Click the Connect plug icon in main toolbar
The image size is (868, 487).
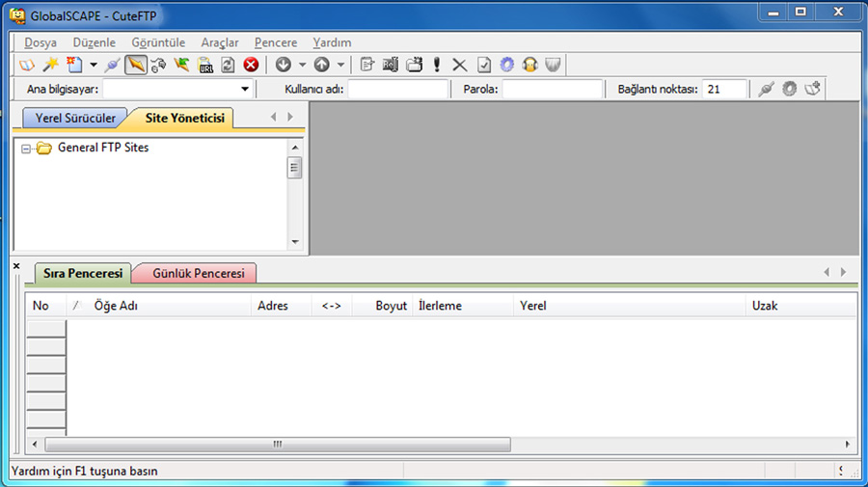113,65
